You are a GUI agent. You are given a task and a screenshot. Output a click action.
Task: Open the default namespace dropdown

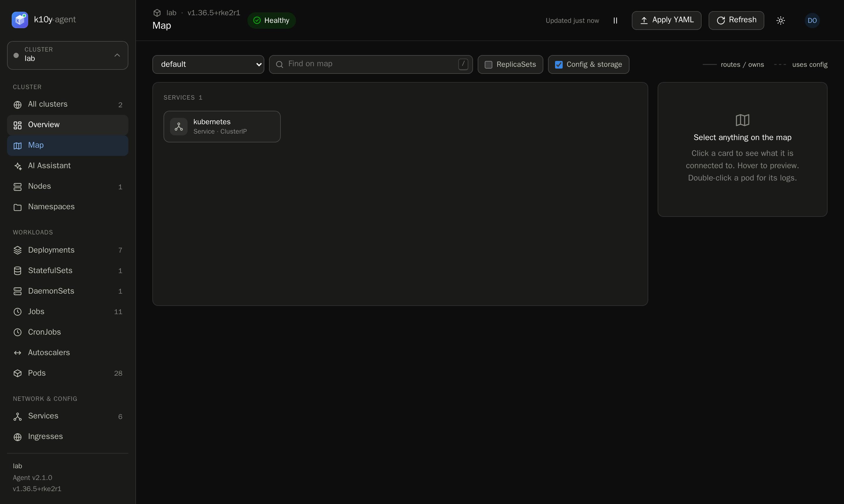[208, 64]
